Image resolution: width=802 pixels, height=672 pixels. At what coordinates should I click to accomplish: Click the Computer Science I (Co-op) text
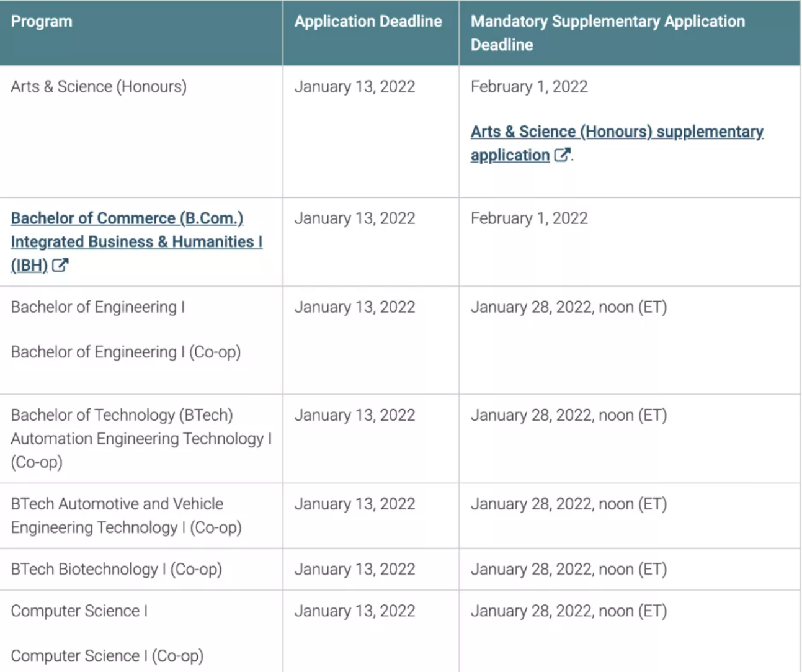pyautogui.click(x=107, y=656)
